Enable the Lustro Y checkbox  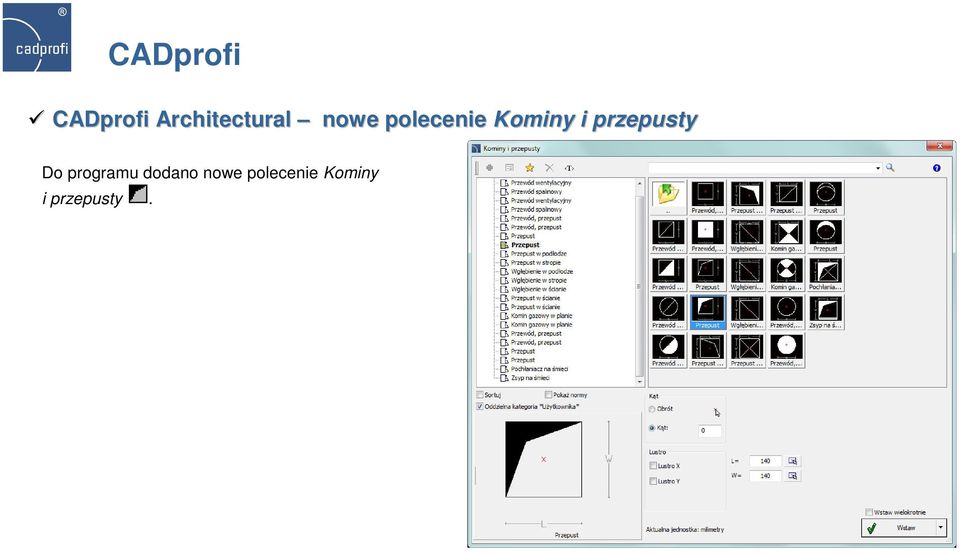click(653, 481)
